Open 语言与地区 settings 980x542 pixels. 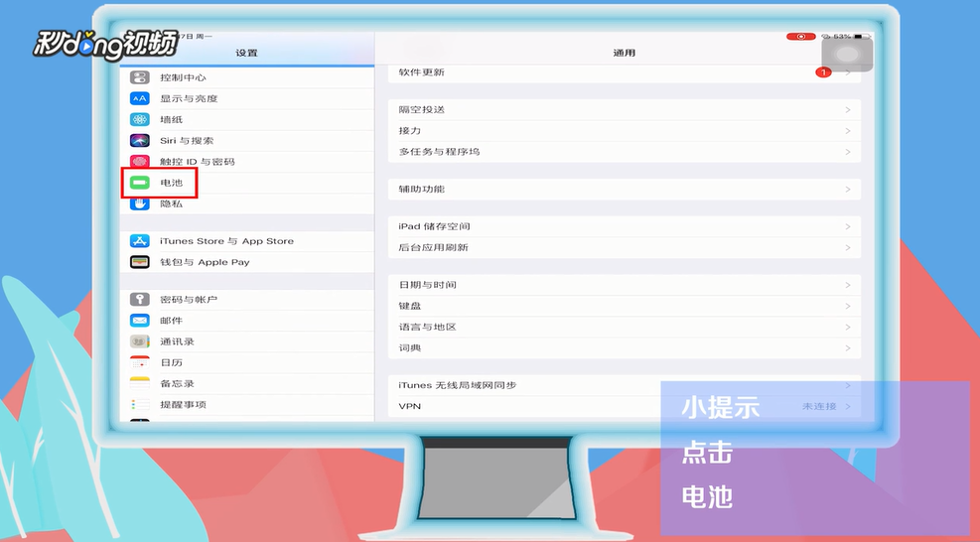(625, 327)
